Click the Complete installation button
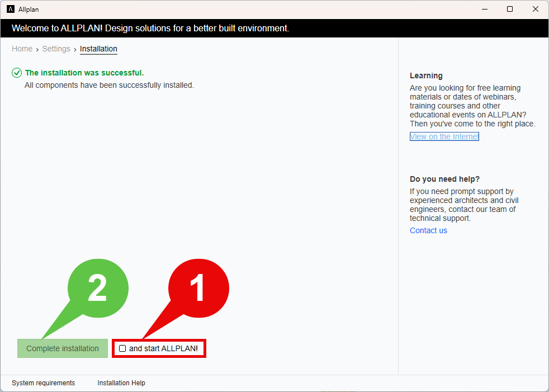 click(63, 348)
